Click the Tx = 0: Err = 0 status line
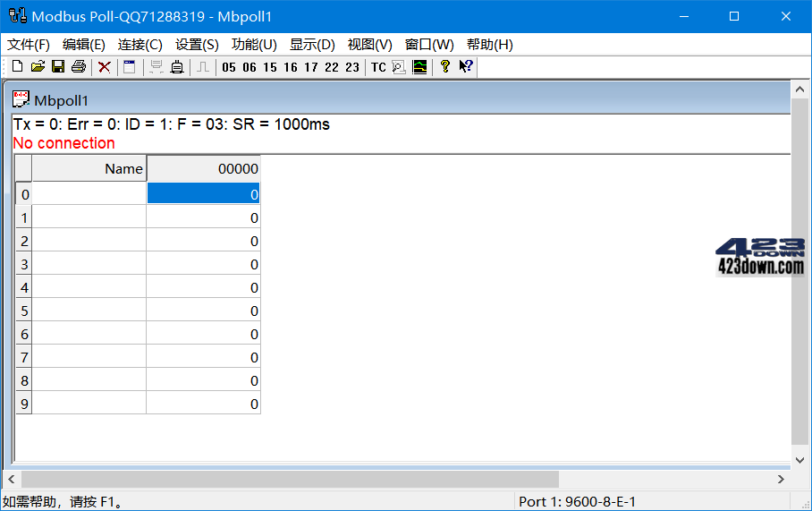This screenshot has width=812, height=511. point(172,124)
